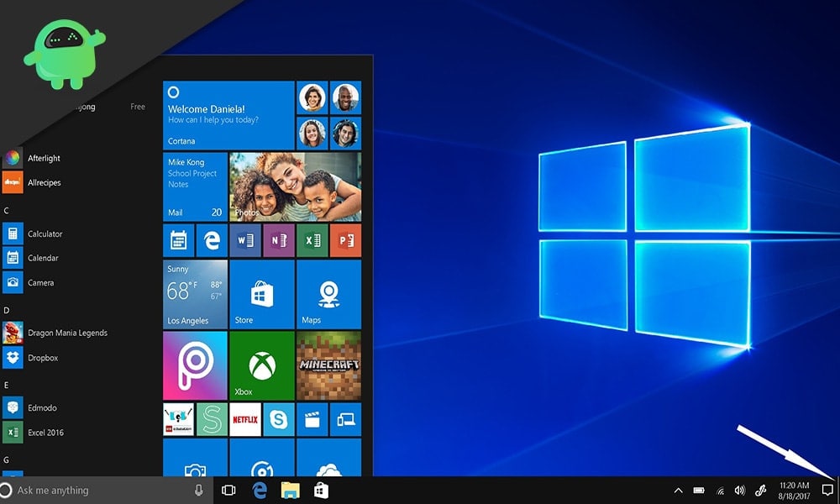Viewport: 840px width, 504px height.
Task: Launch Edge from the taskbar
Action: point(260,490)
